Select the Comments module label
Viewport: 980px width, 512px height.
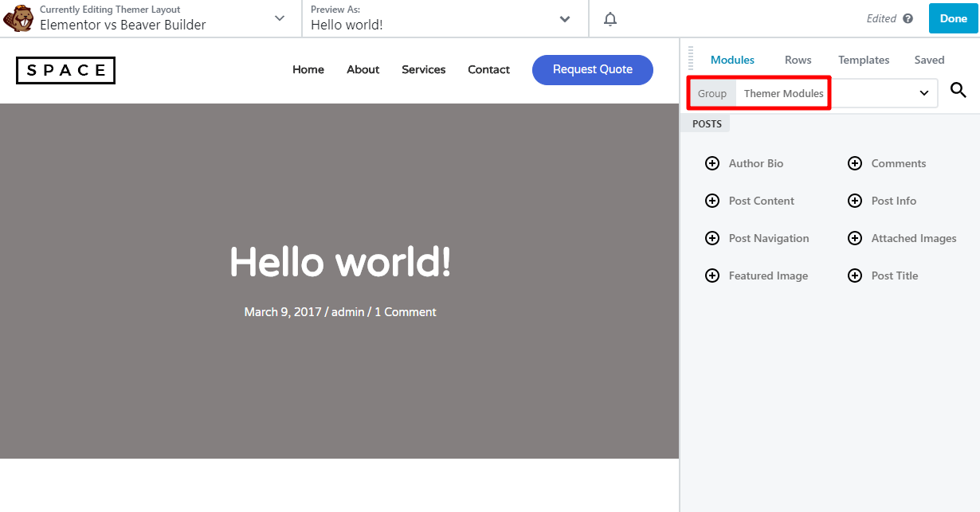pos(899,163)
